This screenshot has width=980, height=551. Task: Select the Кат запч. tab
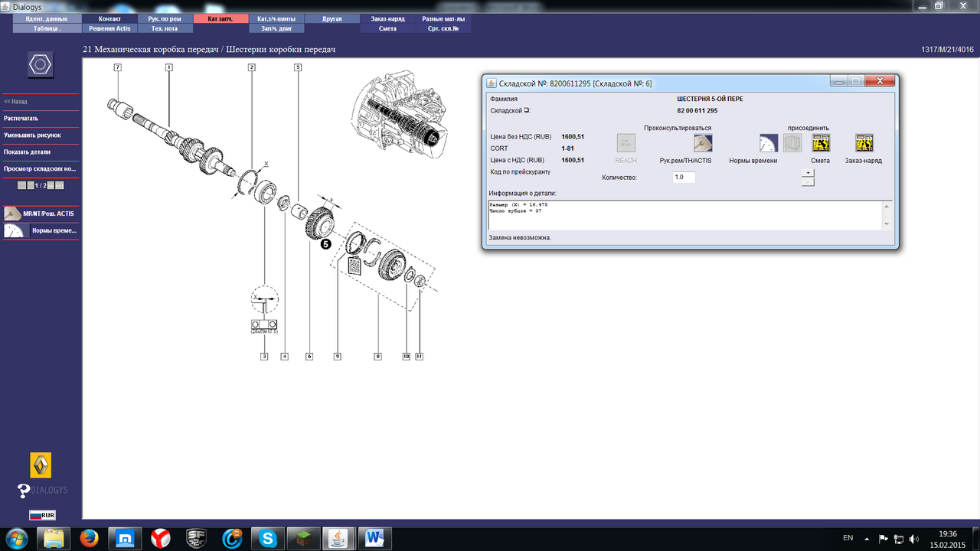pyautogui.click(x=221, y=18)
